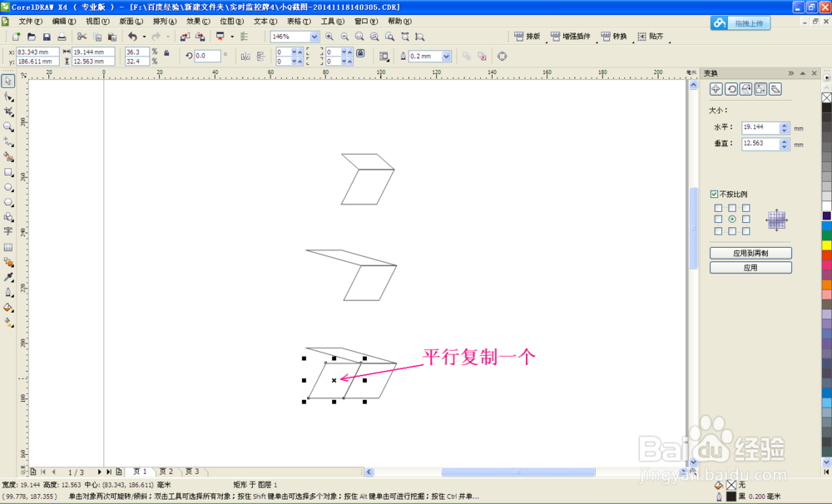Select the center anchor radio button
This screenshot has width=832, height=504.
pos(732,220)
